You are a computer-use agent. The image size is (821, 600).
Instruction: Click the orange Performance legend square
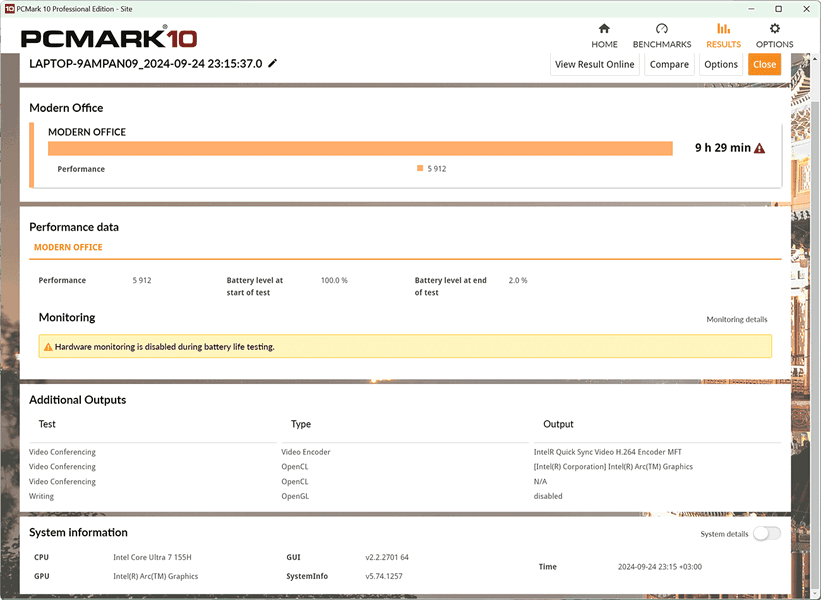[420, 168]
